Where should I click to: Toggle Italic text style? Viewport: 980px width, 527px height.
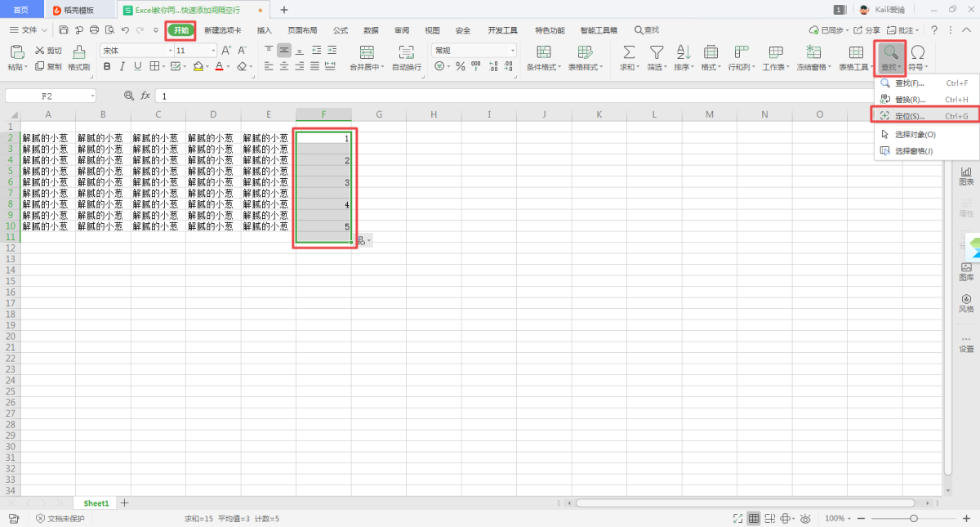[122, 66]
